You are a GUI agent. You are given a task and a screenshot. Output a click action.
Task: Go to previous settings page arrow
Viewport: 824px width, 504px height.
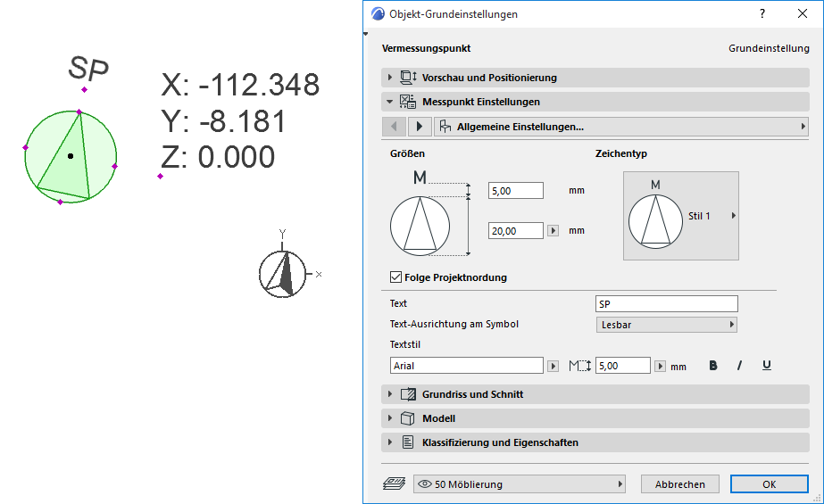tap(394, 127)
